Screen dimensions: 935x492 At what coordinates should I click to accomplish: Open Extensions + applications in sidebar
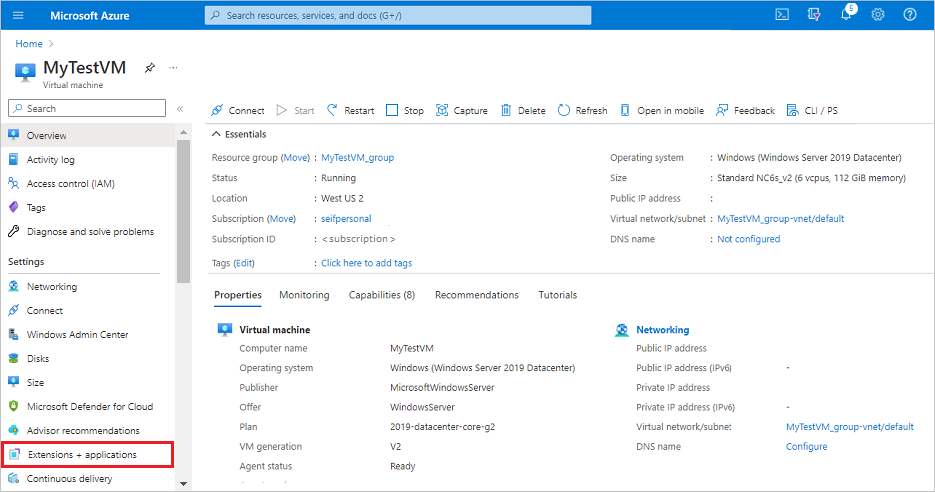[82, 455]
